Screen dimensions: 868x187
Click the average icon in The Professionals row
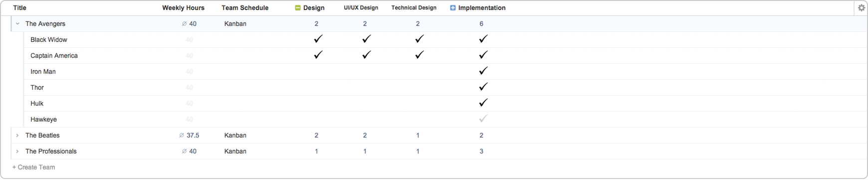(184, 152)
